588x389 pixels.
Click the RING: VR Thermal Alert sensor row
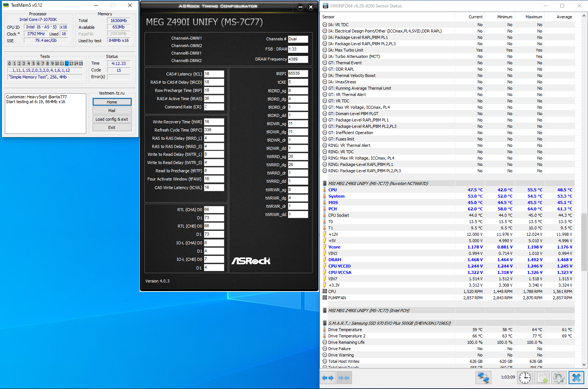[447, 145]
